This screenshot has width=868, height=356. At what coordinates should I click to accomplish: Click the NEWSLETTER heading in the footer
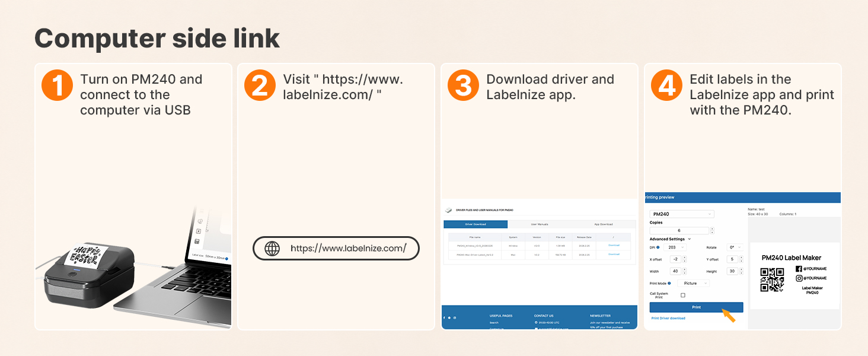(600, 316)
